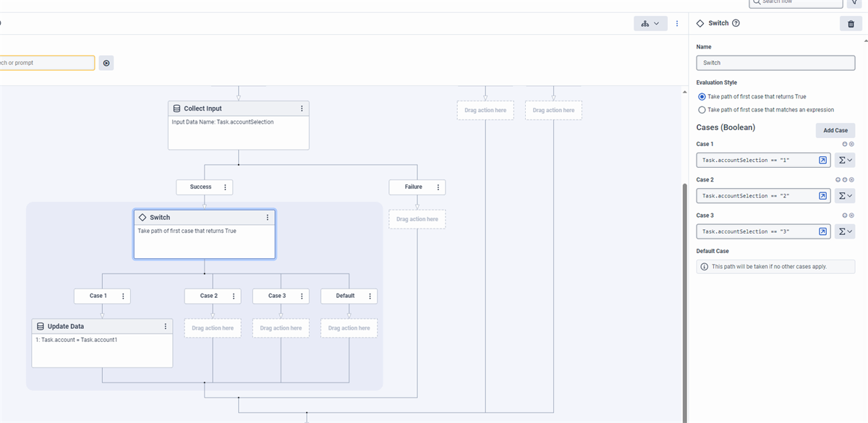Open the flow layout view dropdown
Viewport: 868px width, 423px height.
(x=650, y=24)
